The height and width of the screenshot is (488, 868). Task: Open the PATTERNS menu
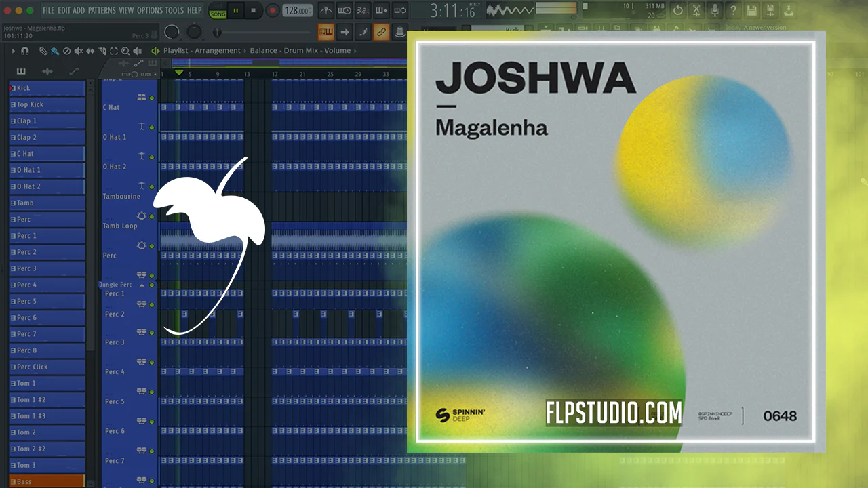coord(102,10)
